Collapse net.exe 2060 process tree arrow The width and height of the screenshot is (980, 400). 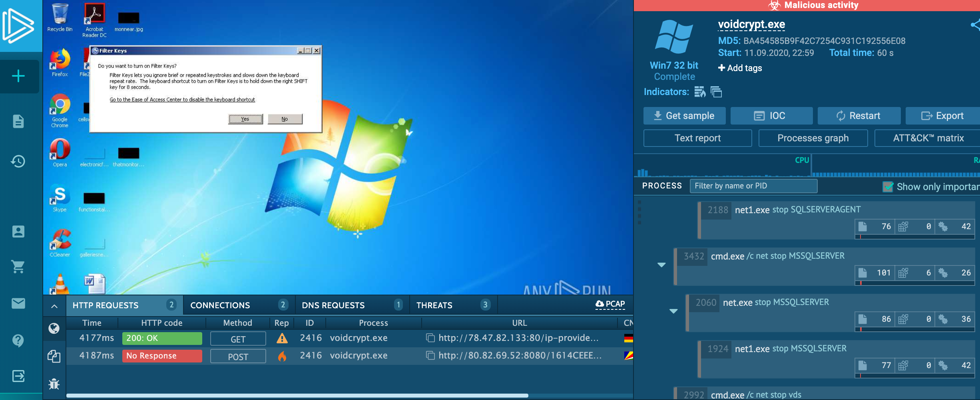[673, 311]
